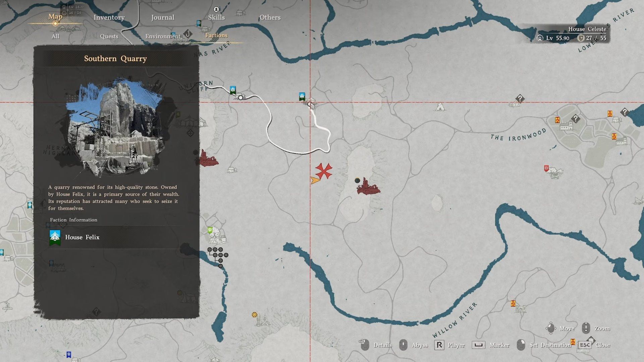Switch to the Journal tab

point(163,17)
